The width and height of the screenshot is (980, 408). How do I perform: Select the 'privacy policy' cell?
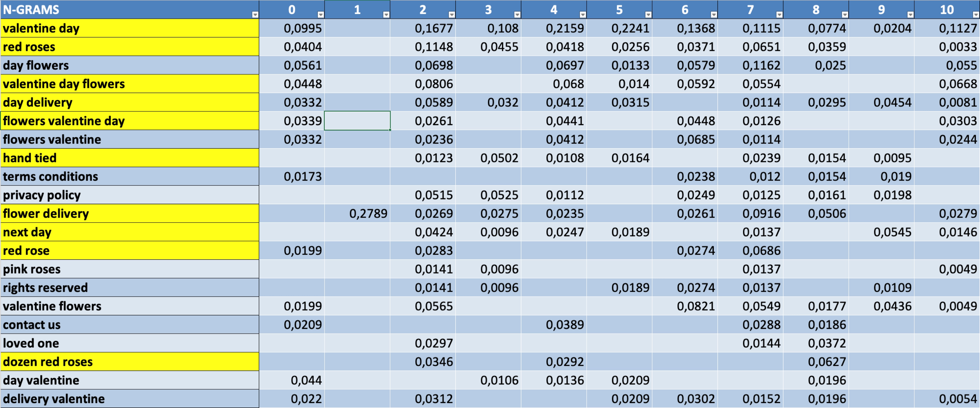click(130, 195)
